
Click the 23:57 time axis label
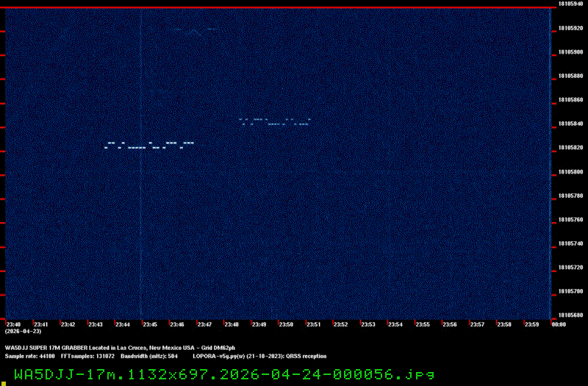tap(477, 324)
